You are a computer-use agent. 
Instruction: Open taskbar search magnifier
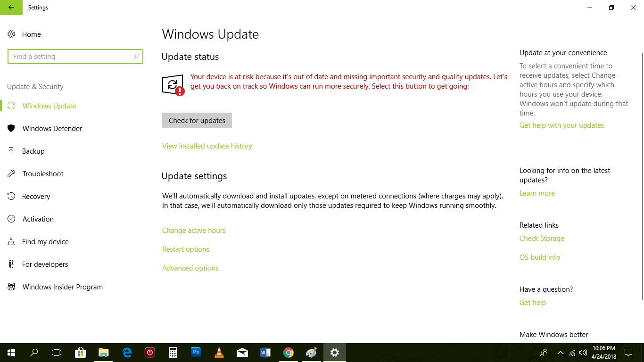click(x=34, y=353)
